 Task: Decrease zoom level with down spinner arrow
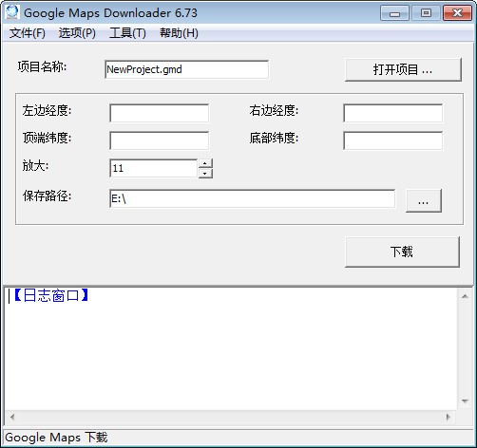pos(205,174)
